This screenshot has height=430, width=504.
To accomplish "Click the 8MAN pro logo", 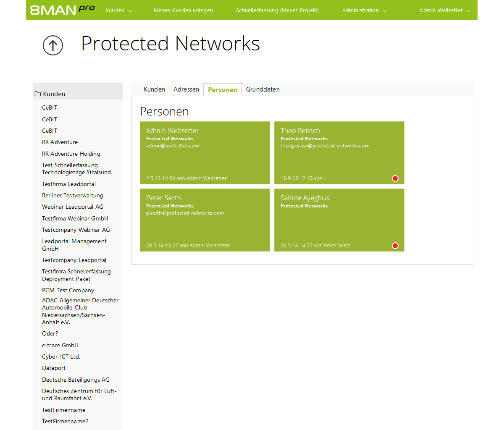I will tap(62, 10).
